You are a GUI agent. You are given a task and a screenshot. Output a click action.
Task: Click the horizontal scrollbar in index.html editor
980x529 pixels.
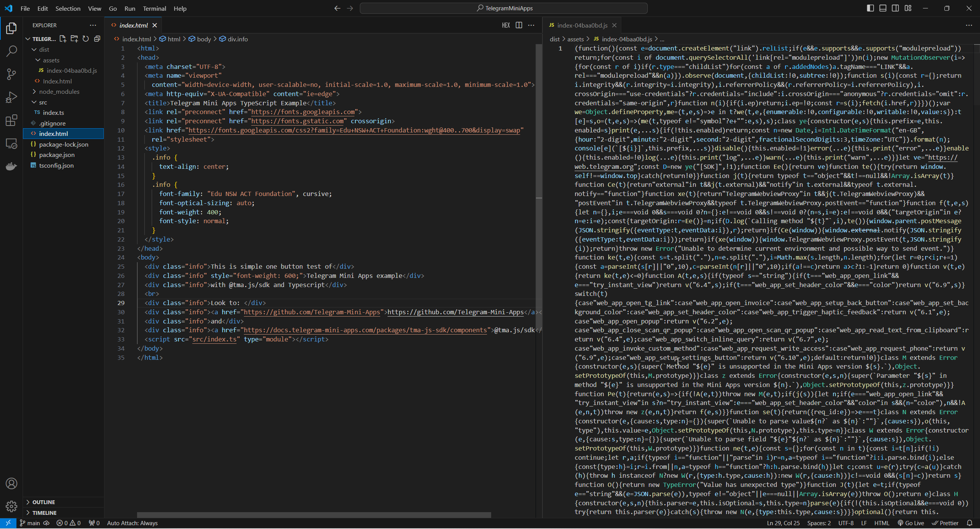(314, 515)
